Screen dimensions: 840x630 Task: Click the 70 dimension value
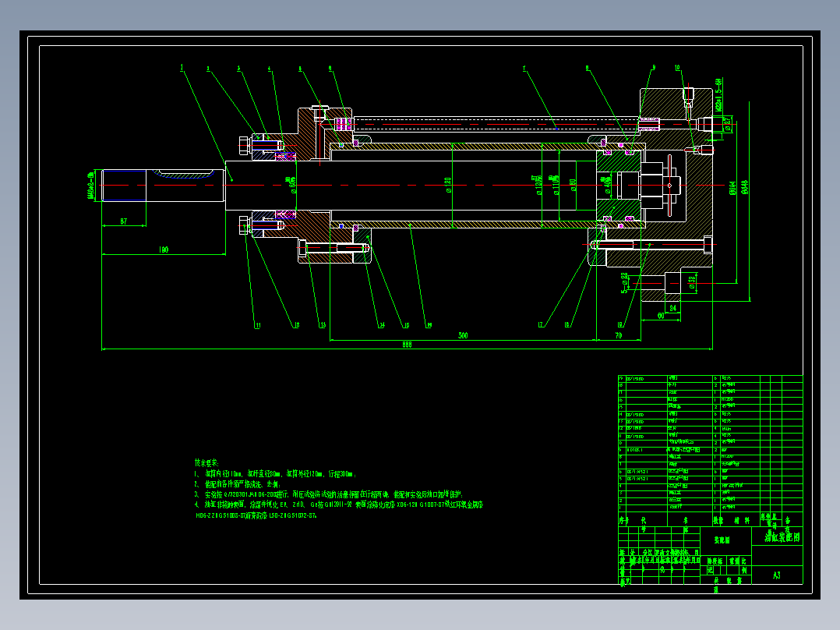point(619,335)
